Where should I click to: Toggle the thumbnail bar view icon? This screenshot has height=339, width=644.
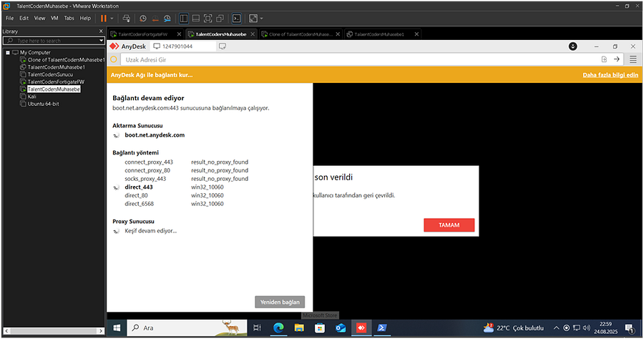pos(196,19)
